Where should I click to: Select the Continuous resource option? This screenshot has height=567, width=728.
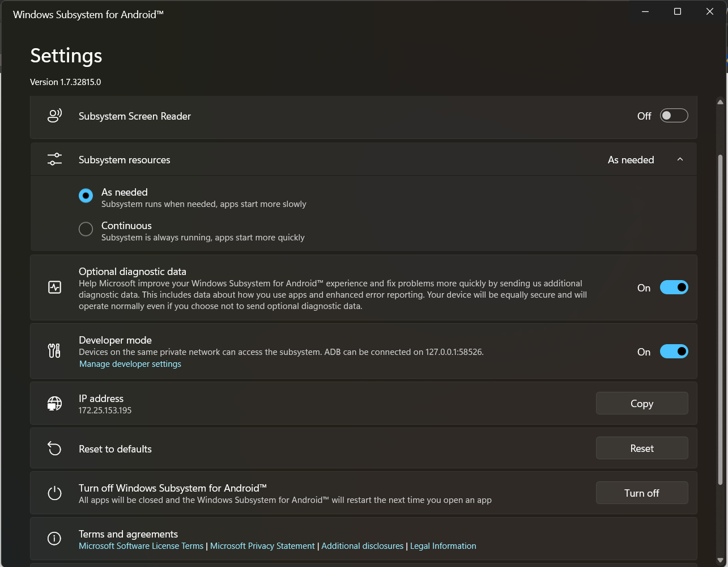point(86,229)
